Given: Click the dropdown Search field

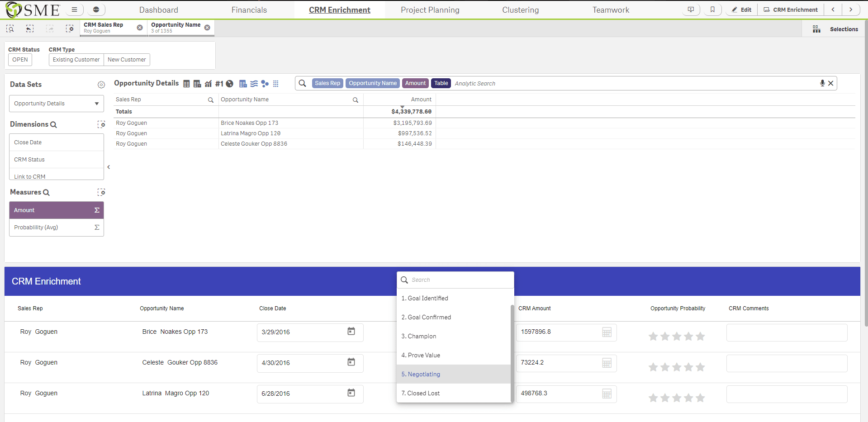Looking at the screenshot, I should (x=455, y=280).
